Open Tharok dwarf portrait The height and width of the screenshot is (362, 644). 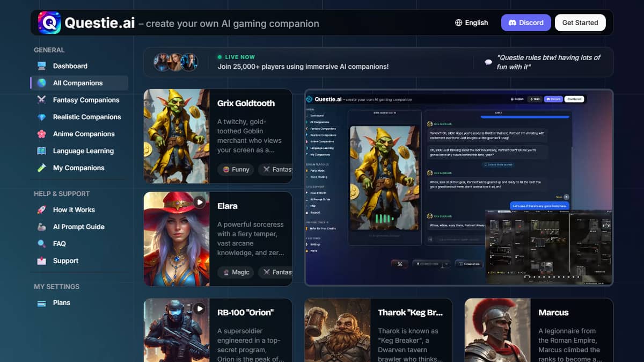(337, 330)
